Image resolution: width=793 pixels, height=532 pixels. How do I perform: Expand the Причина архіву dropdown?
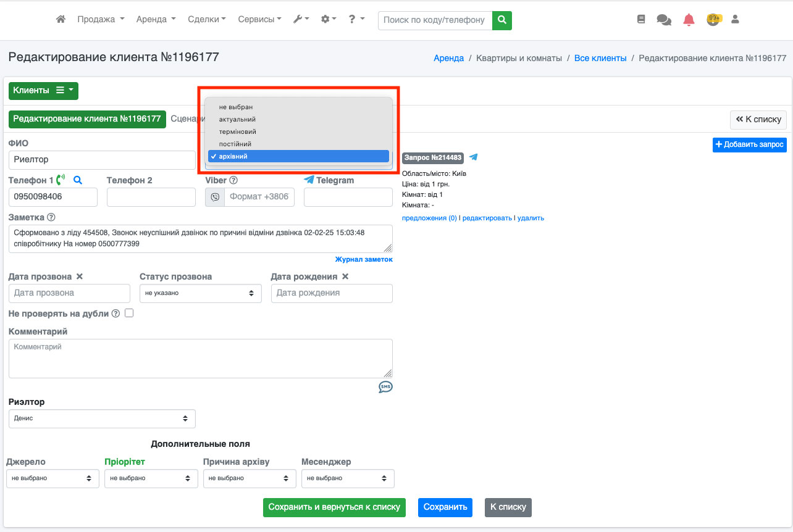tap(249, 478)
